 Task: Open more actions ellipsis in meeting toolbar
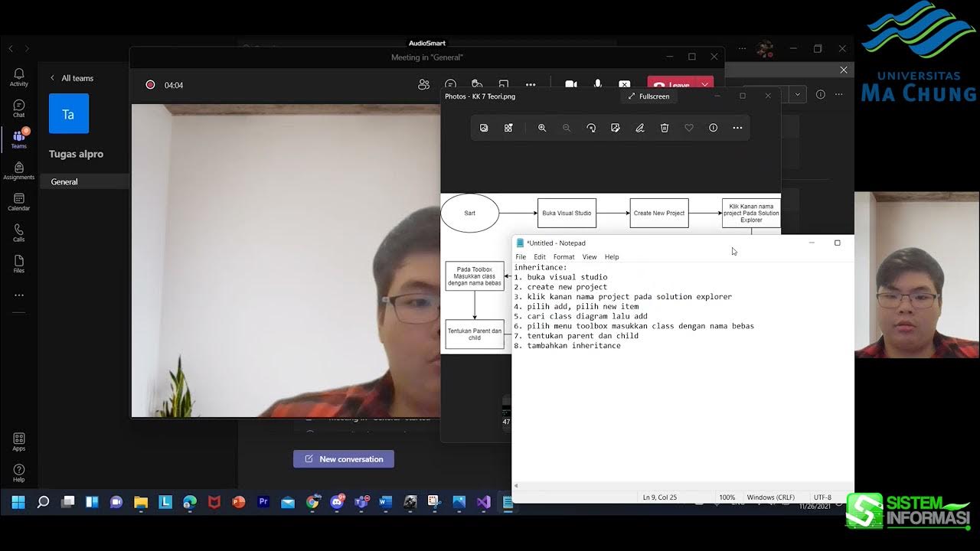pos(531,85)
